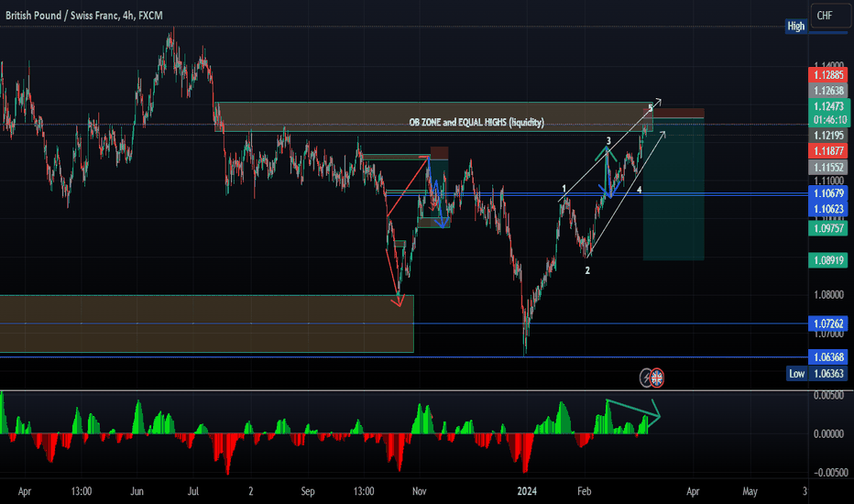Open the CHF currency selector

[x=829, y=16]
